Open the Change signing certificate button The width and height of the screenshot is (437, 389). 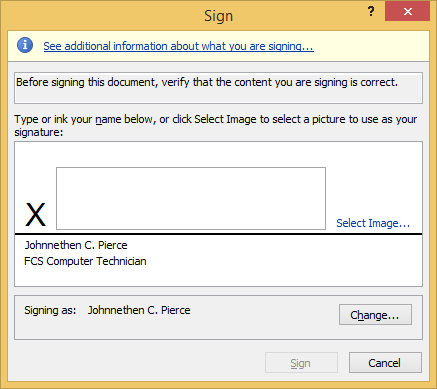(375, 314)
